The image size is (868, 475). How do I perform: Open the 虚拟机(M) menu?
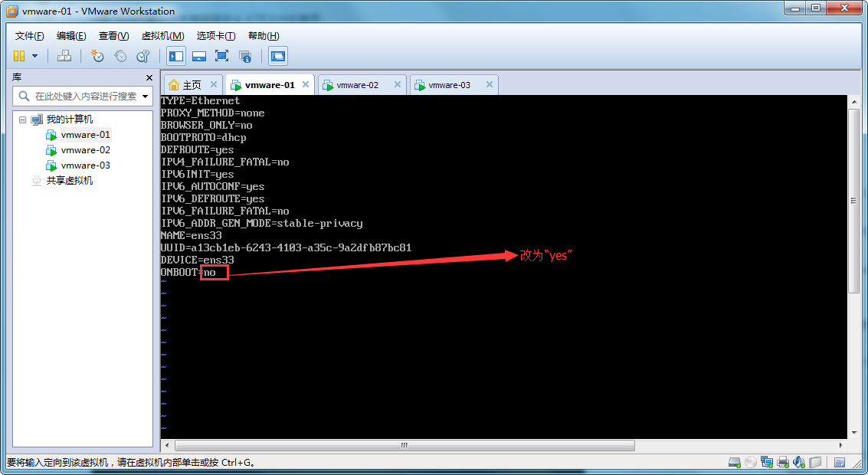(x=162, y=36)
